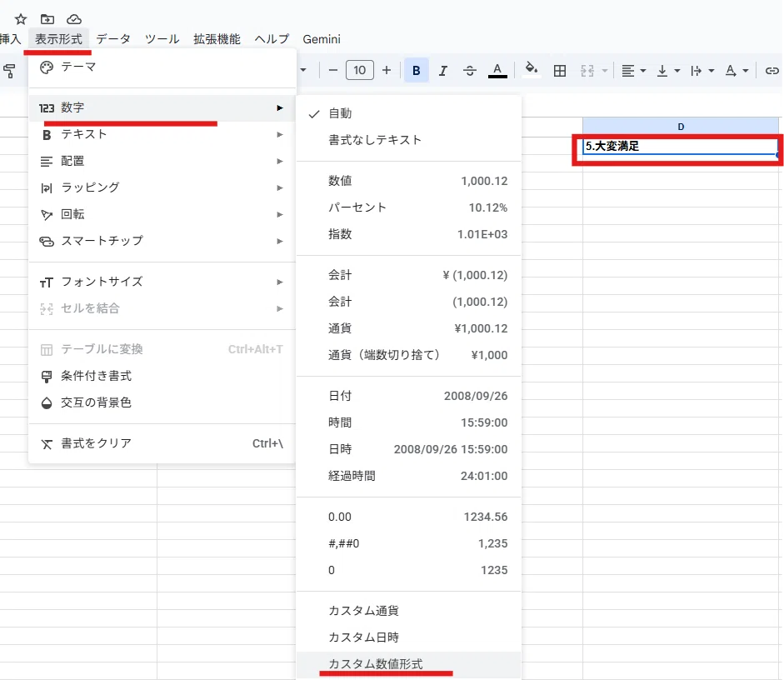
Task: Expand the フォントサイズ submenu
Action: coord(162,282)
